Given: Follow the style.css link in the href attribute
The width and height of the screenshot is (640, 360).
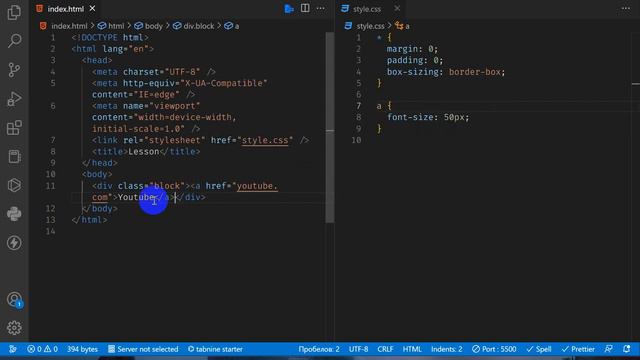Looking at the screenshot, I should click(265, 140).
